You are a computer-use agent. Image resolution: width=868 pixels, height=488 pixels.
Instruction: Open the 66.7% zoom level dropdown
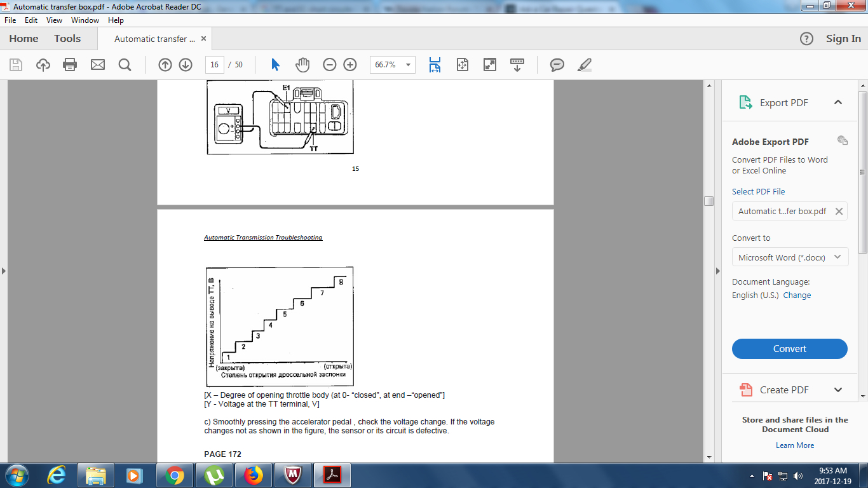(x=392, y=65)
